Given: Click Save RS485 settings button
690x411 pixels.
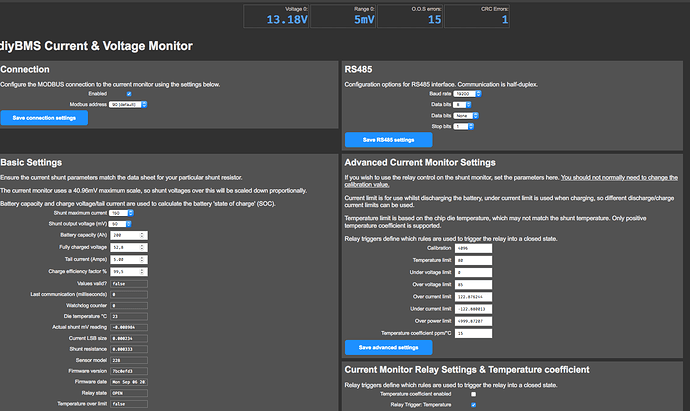Looking at the screenshot, I should click(x=389, y=140).
